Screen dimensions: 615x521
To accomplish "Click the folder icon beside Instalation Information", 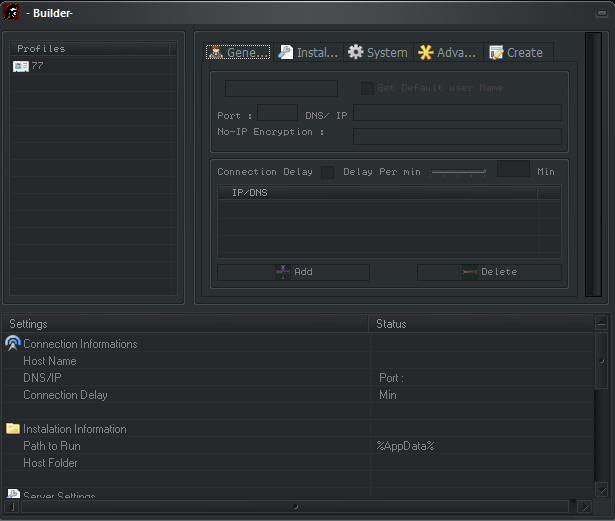I will [x=13, y=428].
